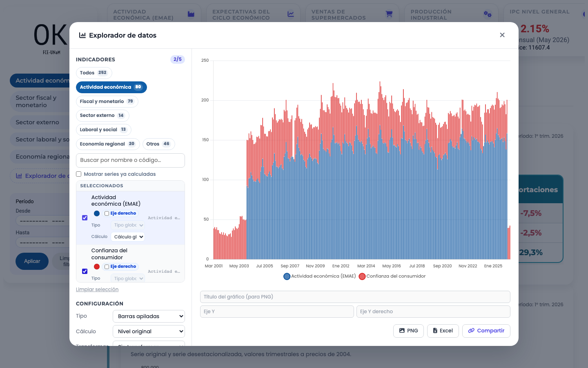Export the data to Excel
The height and width of the screenshot is (368, 588).
443,331
